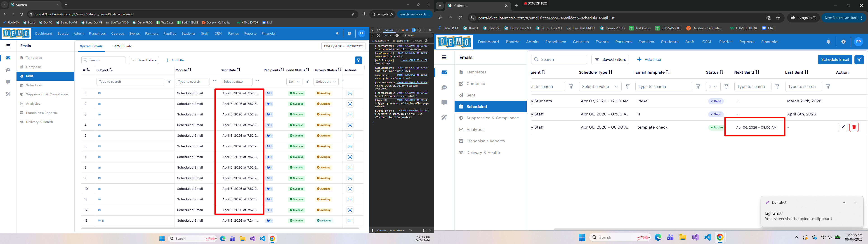Activate DevTools inspect element picker

(x=373, y=30)
